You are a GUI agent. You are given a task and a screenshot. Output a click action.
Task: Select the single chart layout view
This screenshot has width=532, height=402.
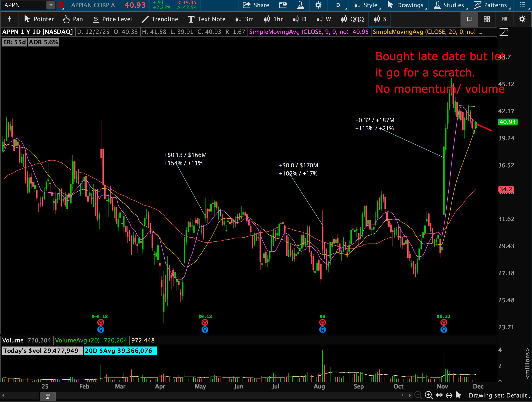pyautogui.click(x=469, y=19)
